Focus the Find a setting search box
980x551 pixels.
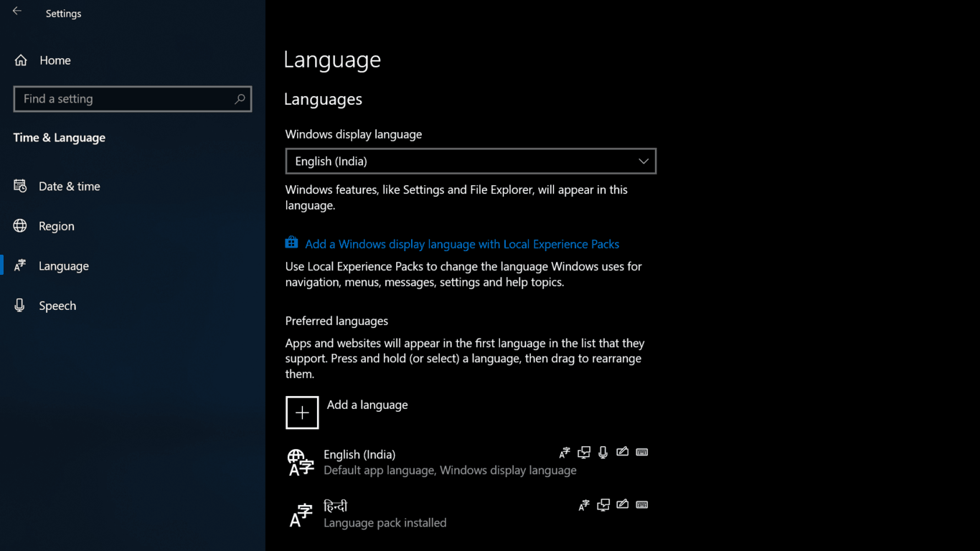pyautogui.click(x=133, y=99)
